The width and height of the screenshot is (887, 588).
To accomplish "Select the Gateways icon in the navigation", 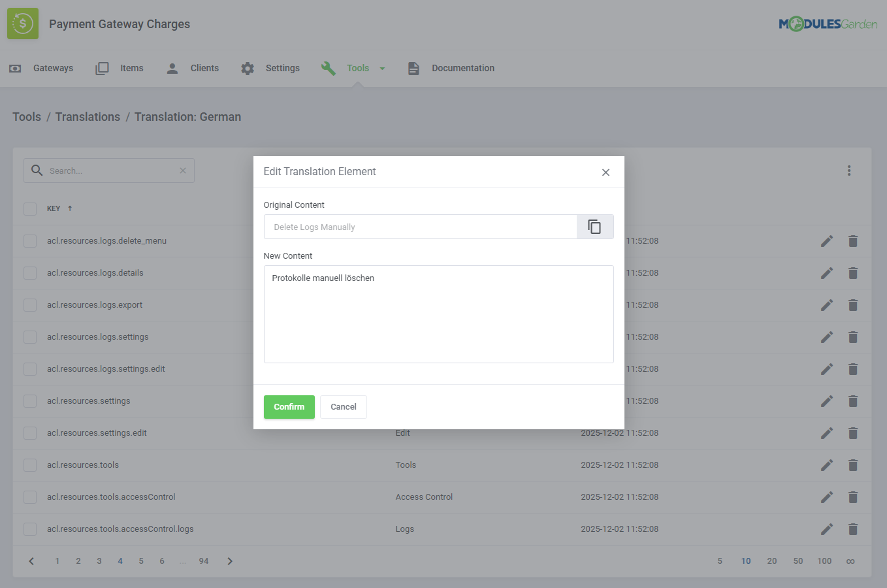I will (14, 68).
